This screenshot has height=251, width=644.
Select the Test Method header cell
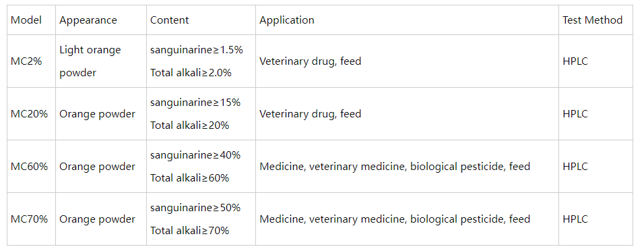[x=595, y=20]
